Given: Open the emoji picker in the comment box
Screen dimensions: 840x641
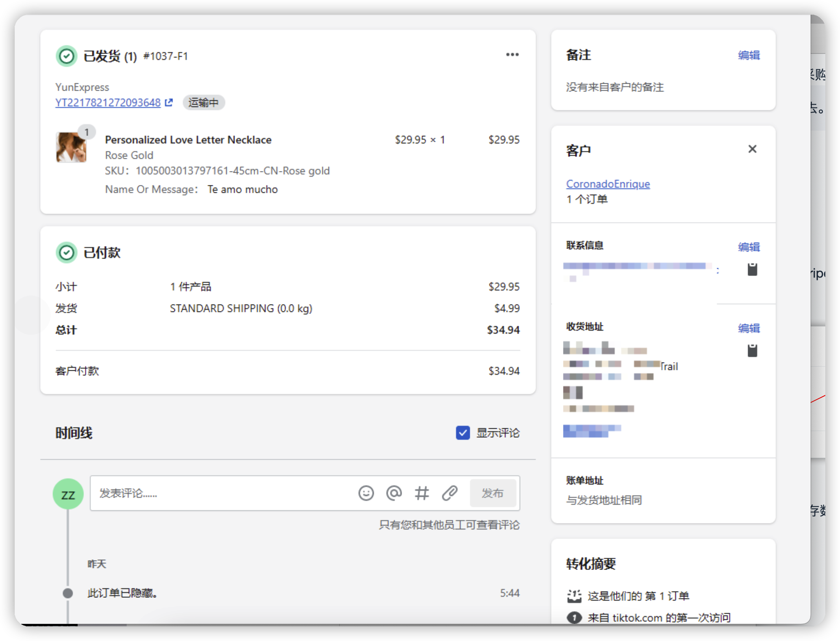Looking at the screenshot, I should pos(366,493).
